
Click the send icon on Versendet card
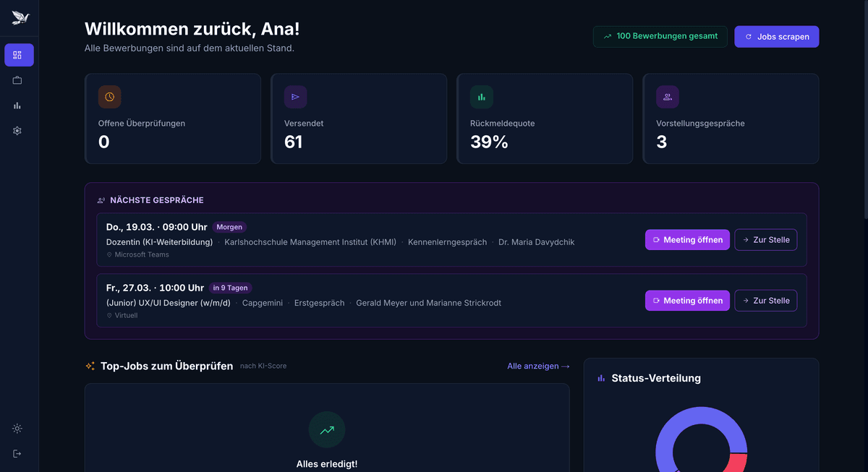[x=295, y=97]
